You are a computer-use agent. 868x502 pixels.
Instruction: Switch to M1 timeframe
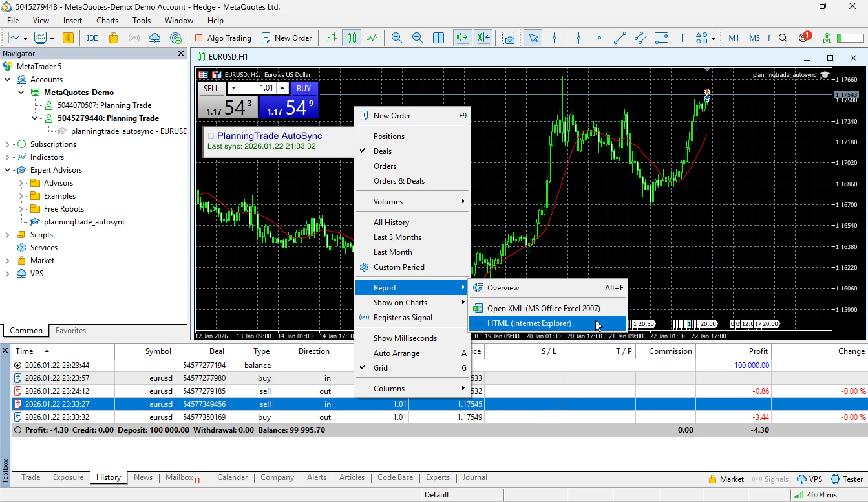coord(734,38)
